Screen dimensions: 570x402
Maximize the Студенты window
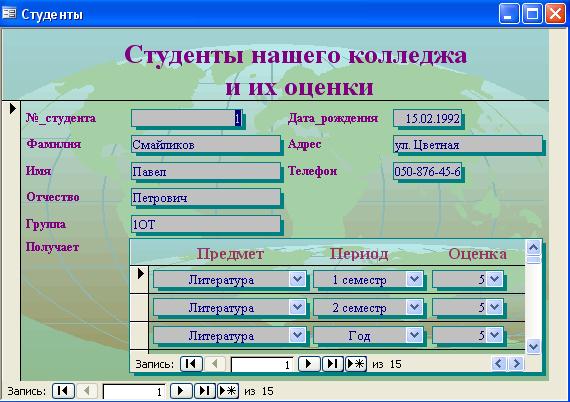click(532, 14)
